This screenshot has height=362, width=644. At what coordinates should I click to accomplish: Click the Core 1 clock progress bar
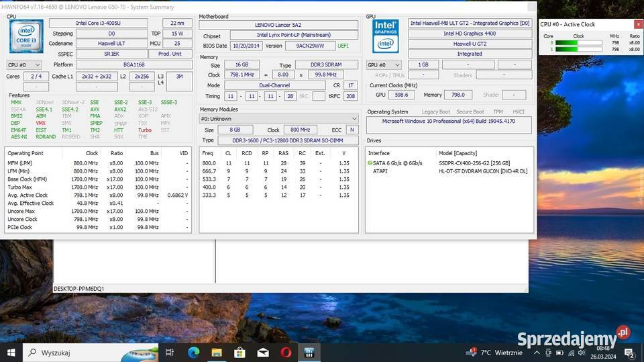579,49
